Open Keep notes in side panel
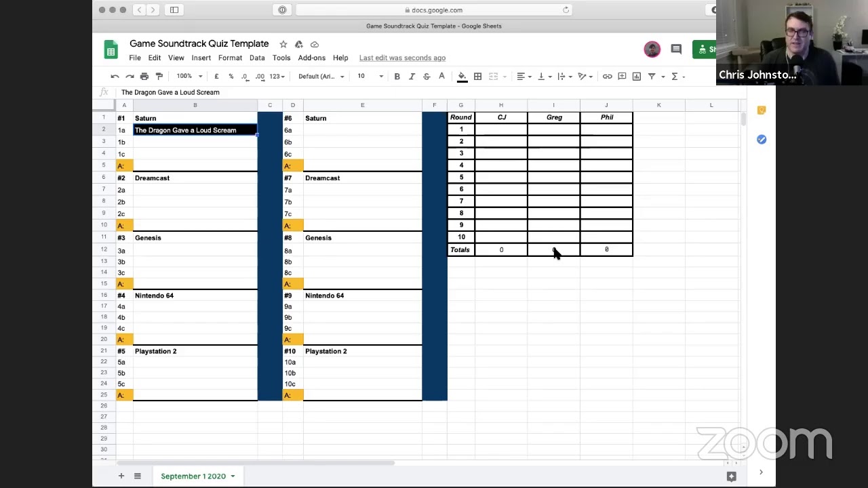The width and height of the screenshot is (868, 488). [x=762, y=110]
